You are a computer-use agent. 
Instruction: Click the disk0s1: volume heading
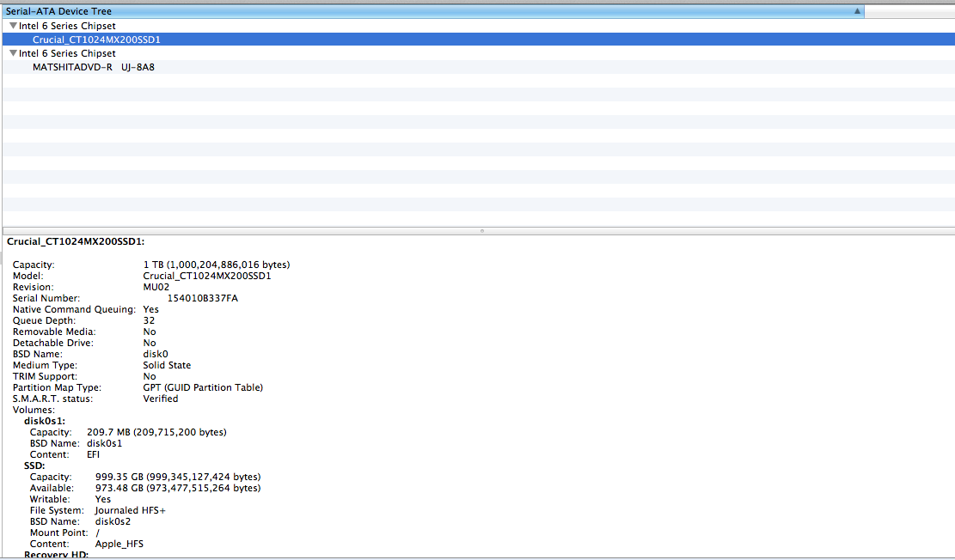tap(45, 421)
